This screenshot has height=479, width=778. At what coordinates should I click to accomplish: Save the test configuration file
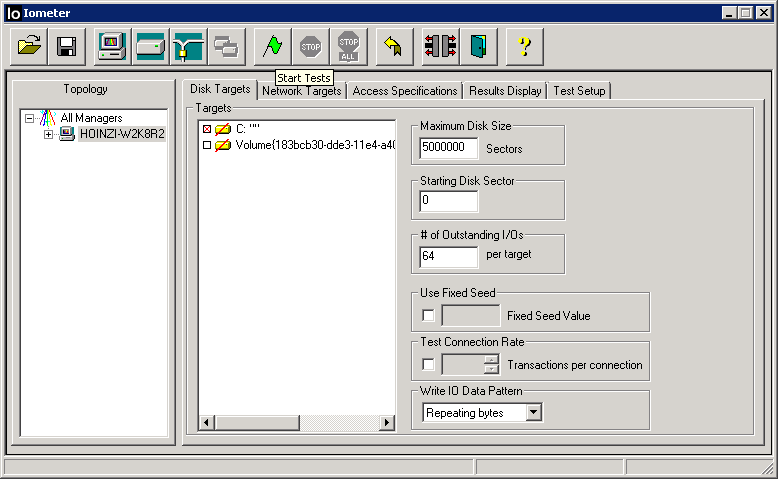66,47
